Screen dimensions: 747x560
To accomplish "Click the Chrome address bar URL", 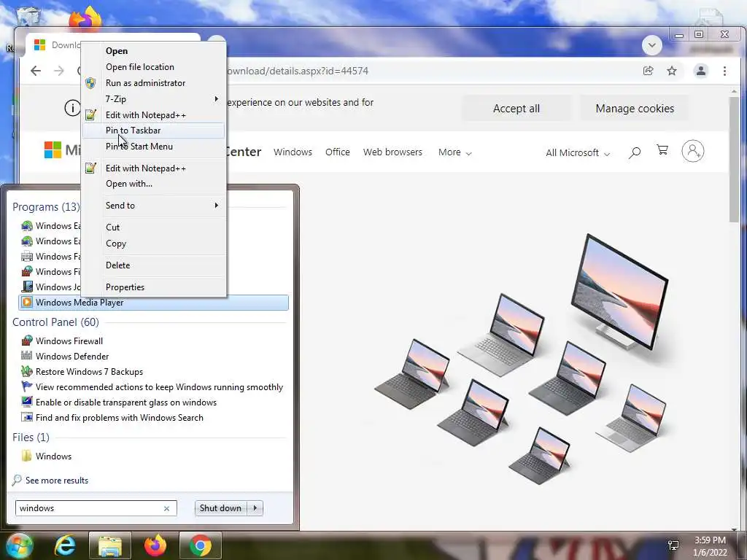I will 298,71.
